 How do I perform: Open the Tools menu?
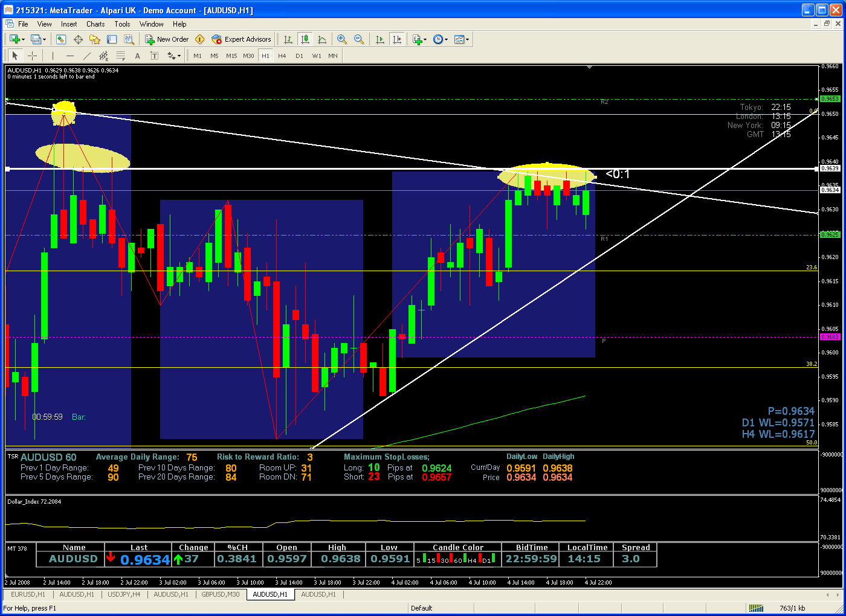122,24
